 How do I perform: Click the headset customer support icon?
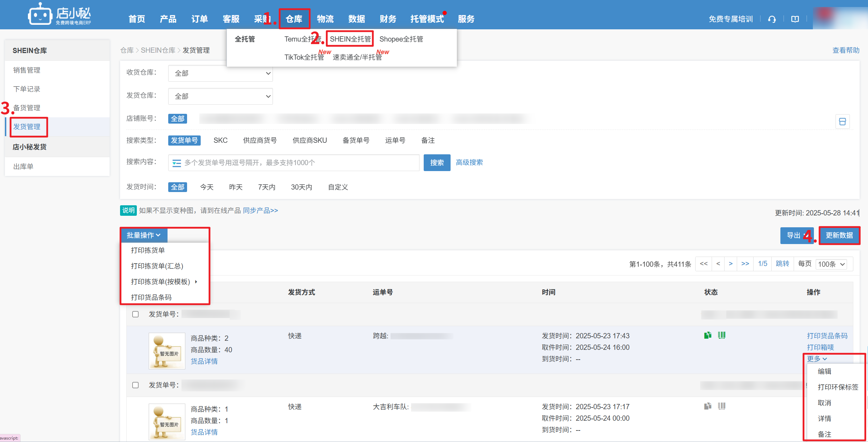click(772, 19)
